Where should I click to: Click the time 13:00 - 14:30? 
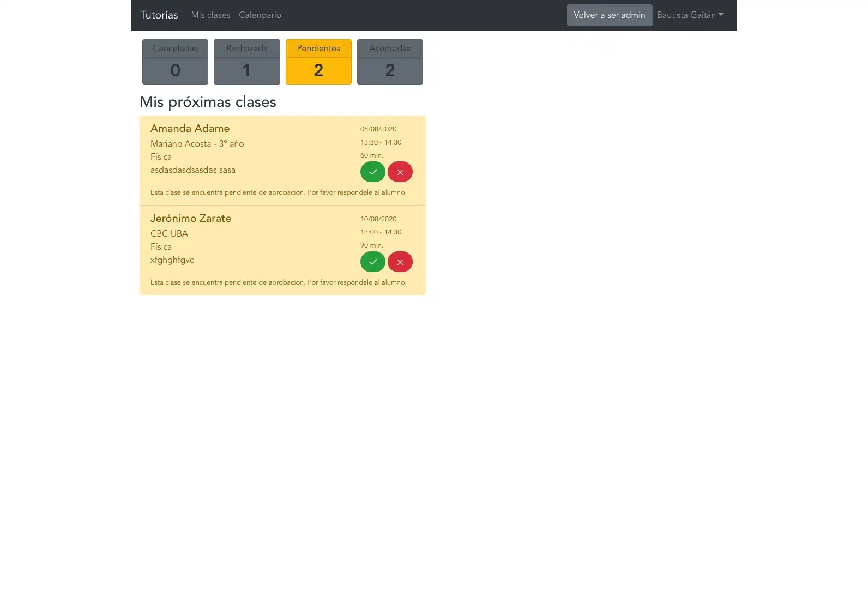381,232
